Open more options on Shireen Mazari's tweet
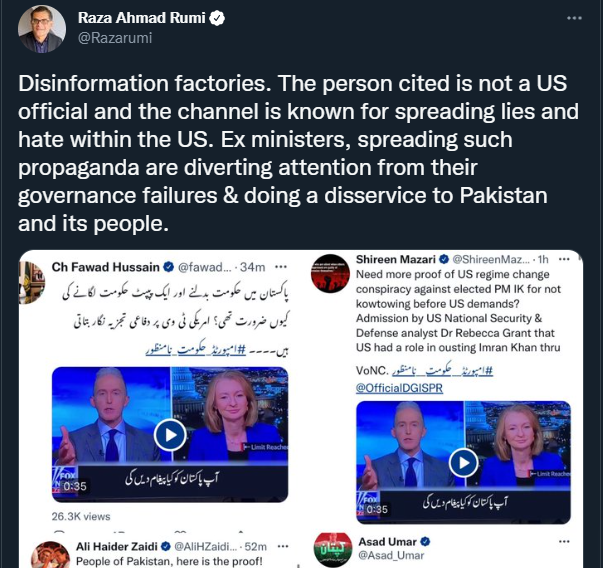 coord(564,259)
